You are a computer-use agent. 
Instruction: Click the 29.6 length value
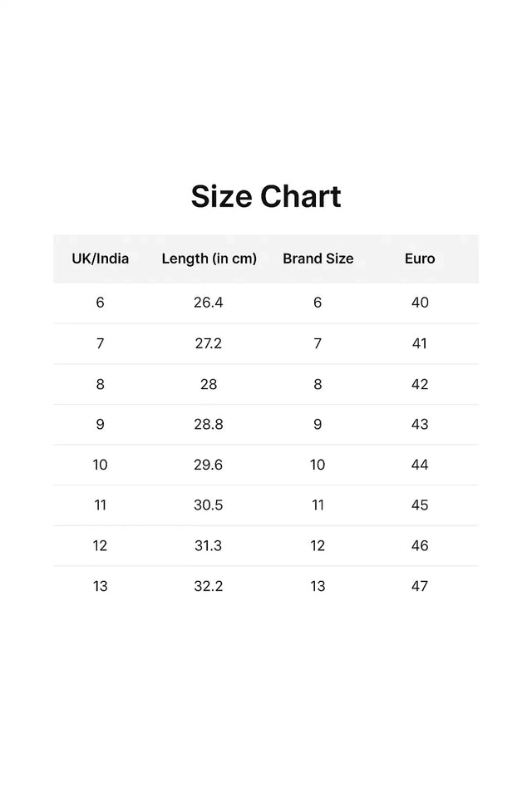click(209, 465)
